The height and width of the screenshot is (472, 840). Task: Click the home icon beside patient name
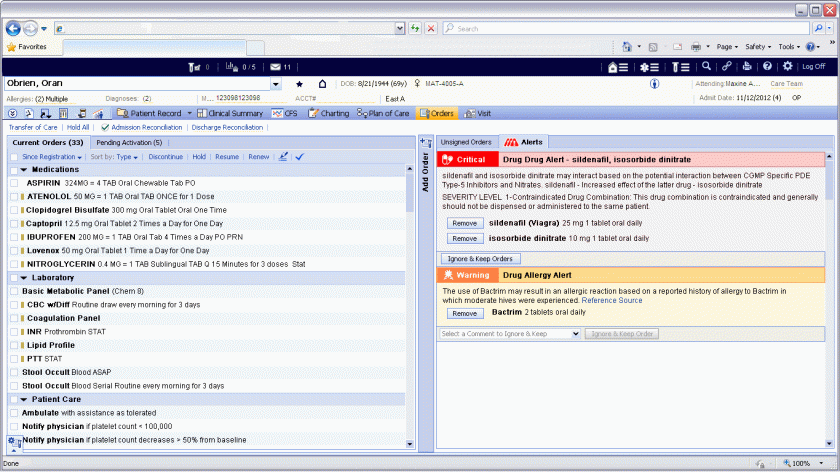322,84
